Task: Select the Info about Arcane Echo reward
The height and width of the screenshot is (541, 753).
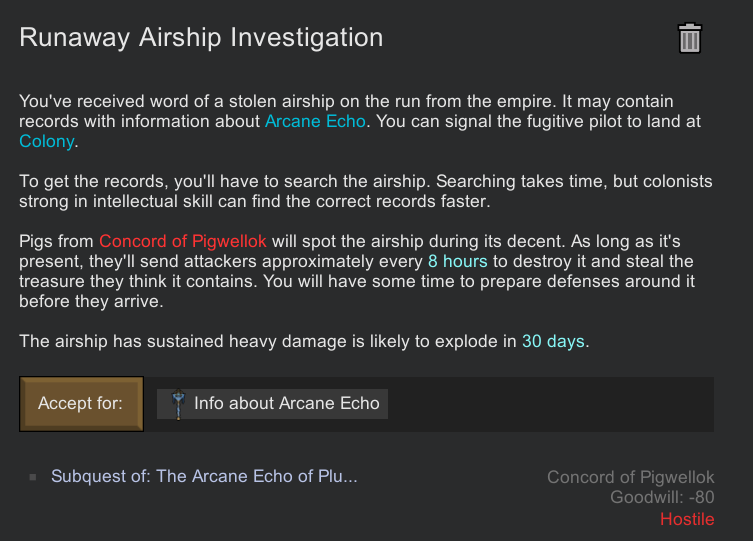Action: point(286,403)
